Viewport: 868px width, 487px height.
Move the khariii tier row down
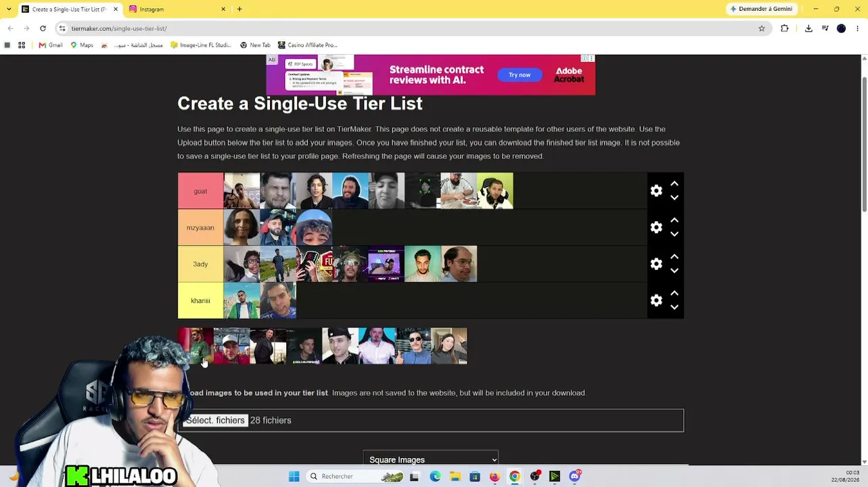pos(675,307)
